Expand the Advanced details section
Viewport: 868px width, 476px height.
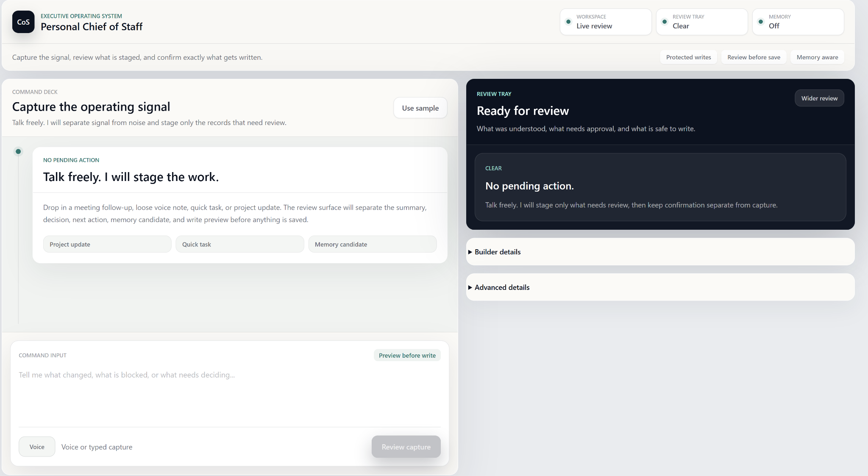(x=660, y=287)
